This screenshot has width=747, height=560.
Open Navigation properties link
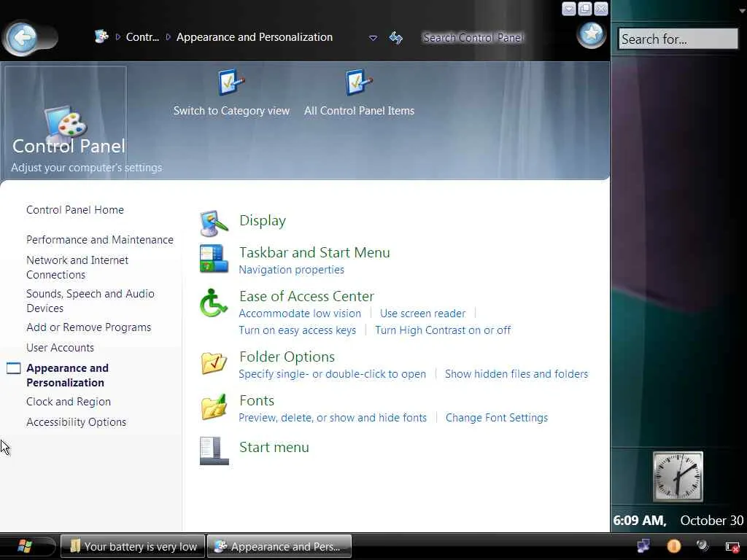(x=292, y=270)
